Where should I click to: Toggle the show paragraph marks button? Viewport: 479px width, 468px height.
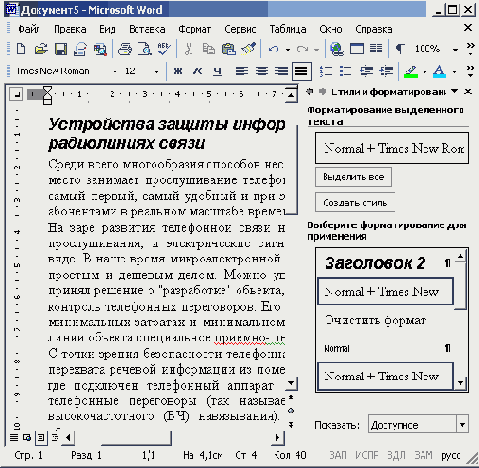pos(400,49)
